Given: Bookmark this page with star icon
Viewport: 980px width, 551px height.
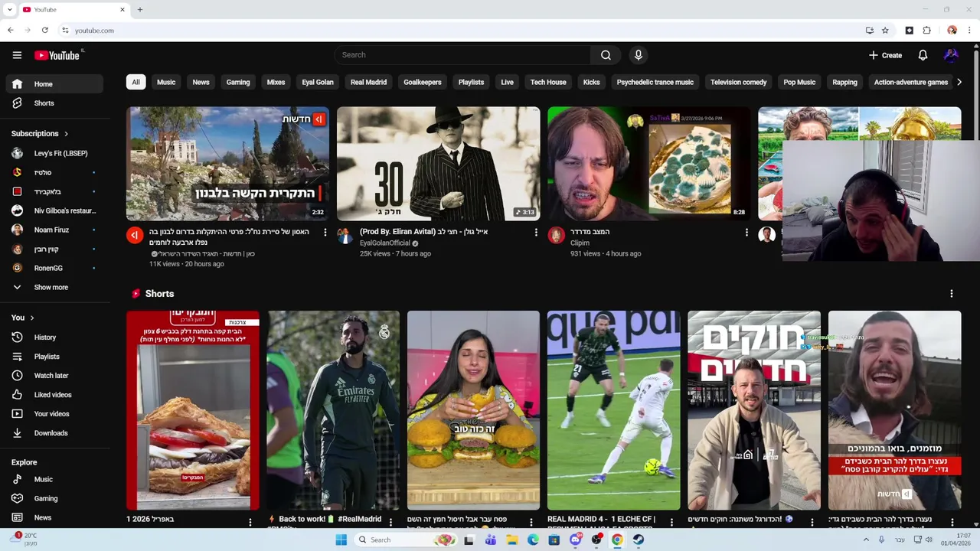Looking at the screenshot, I should tap(885, 31).
